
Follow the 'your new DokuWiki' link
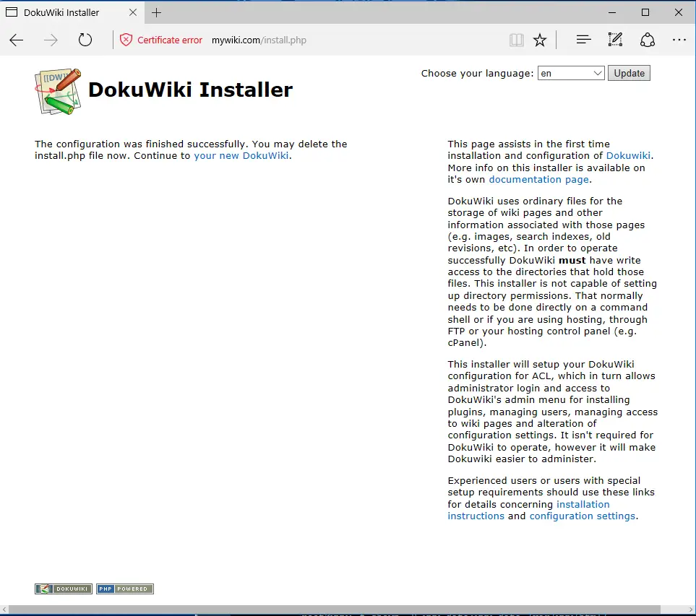241,156
